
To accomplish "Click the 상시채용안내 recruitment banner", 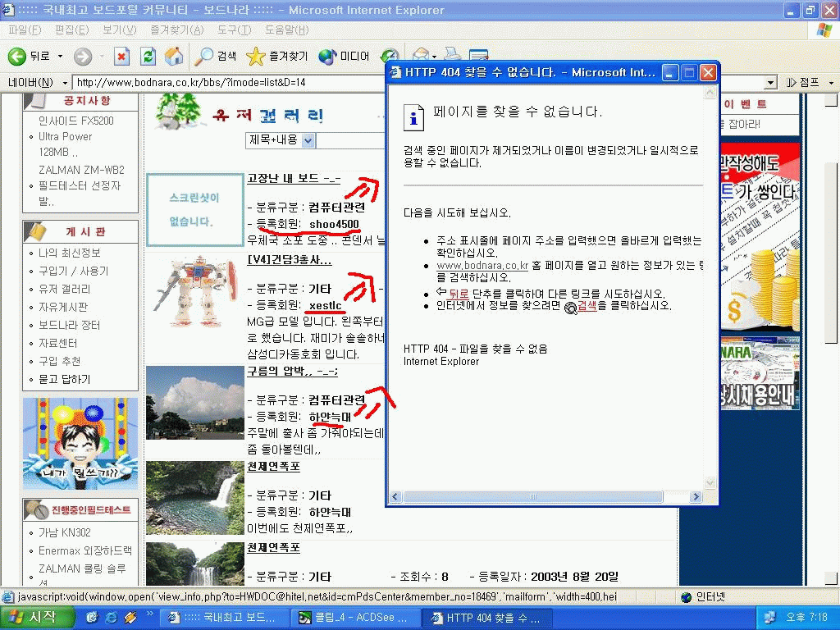I will [760, 373].
